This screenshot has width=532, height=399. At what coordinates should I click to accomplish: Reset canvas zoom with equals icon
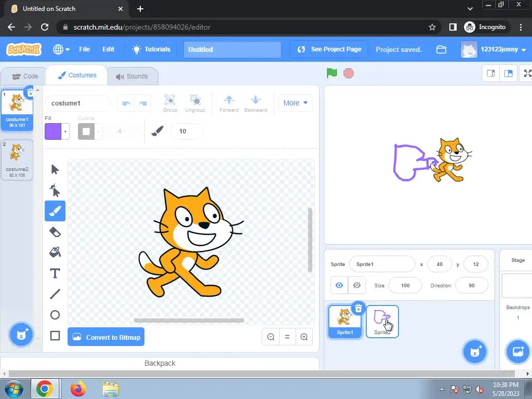coord(287,337)
